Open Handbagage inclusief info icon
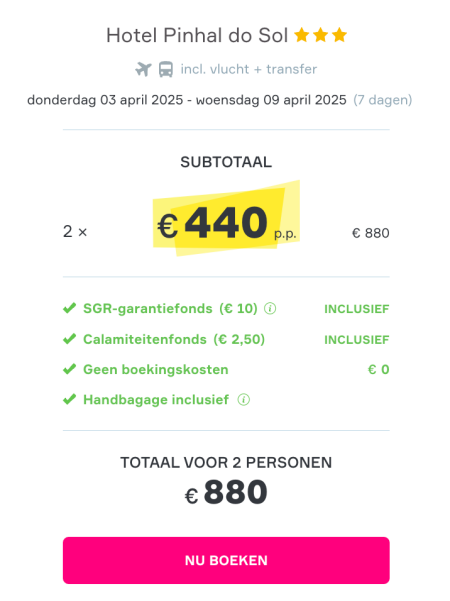Screen dimensions: 450x601 point(244,400)
